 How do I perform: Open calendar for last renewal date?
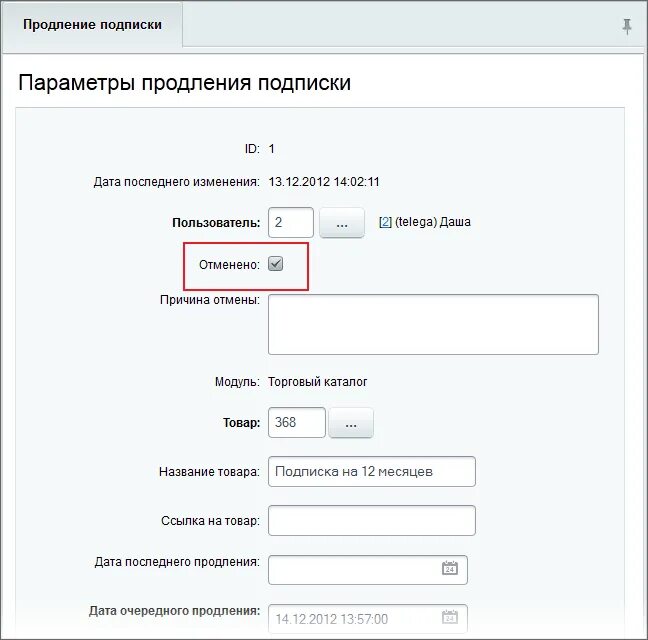point(450,568)
